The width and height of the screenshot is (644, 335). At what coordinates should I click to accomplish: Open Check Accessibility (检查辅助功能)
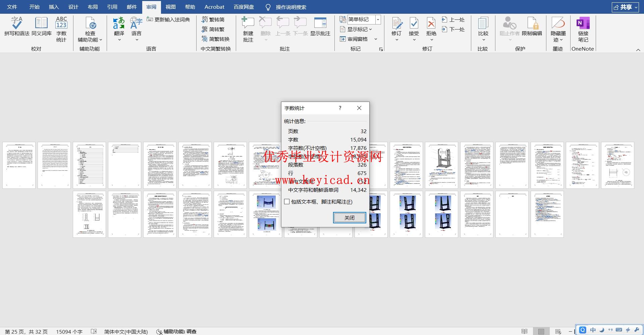[90, 29]
